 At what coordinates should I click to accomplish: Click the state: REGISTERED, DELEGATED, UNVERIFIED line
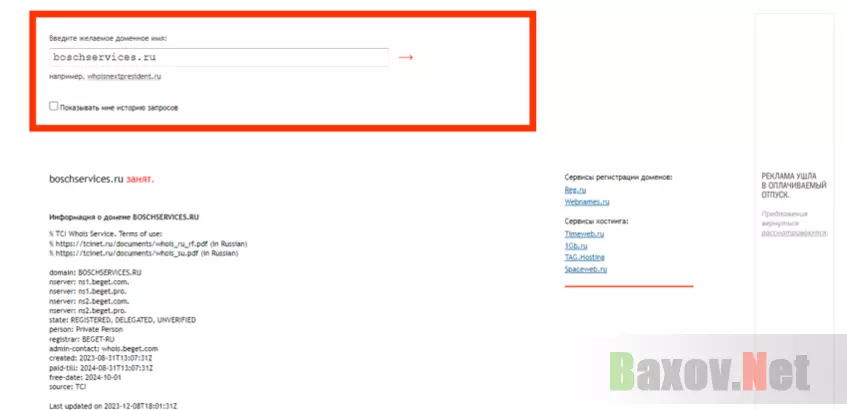click(123, 320)
